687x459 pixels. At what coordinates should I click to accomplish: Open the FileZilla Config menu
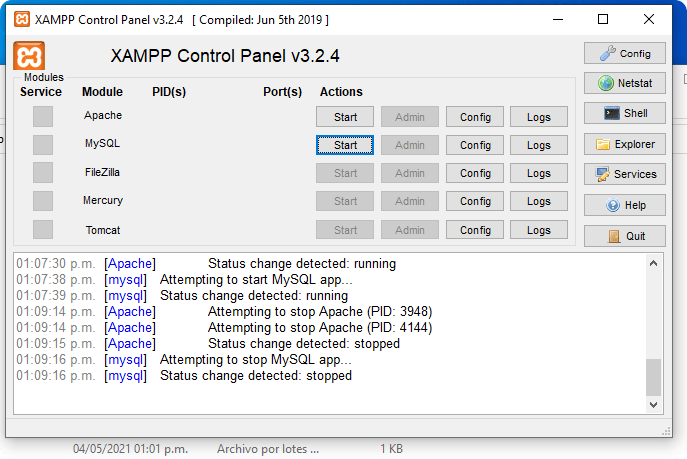coord(475,173)
